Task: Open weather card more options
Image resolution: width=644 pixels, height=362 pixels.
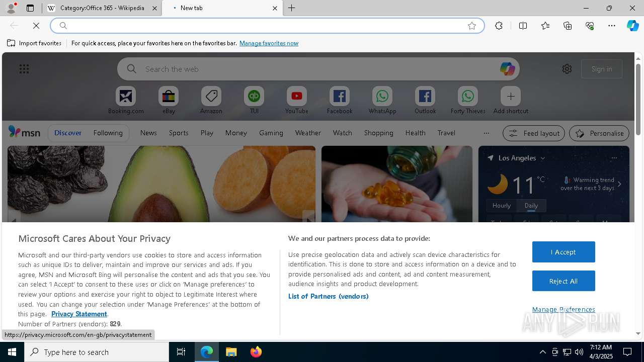Action: coord(614,158)
